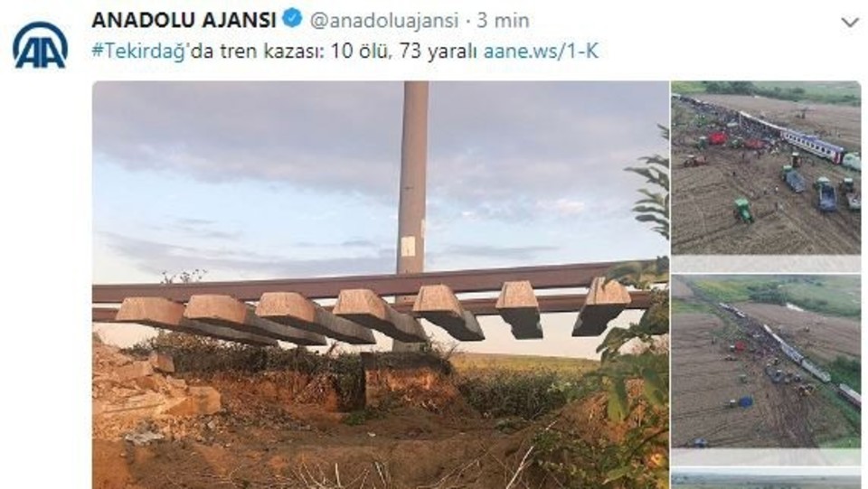Click the ANADOLU AJANSI display name
Image resolution: width=868 pixels, height=489 pixels.
[x=184, y=21]
